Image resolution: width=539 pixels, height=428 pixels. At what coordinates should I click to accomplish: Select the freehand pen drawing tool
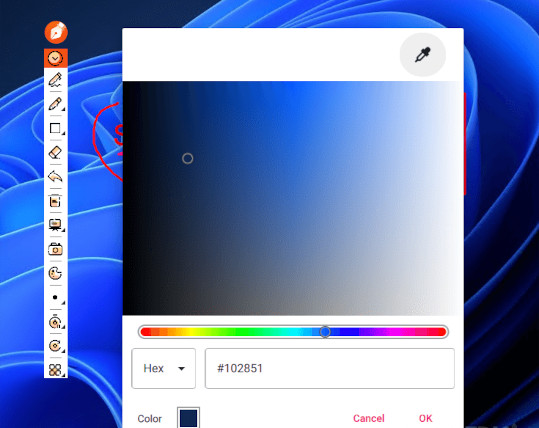[x=55, y=80]
